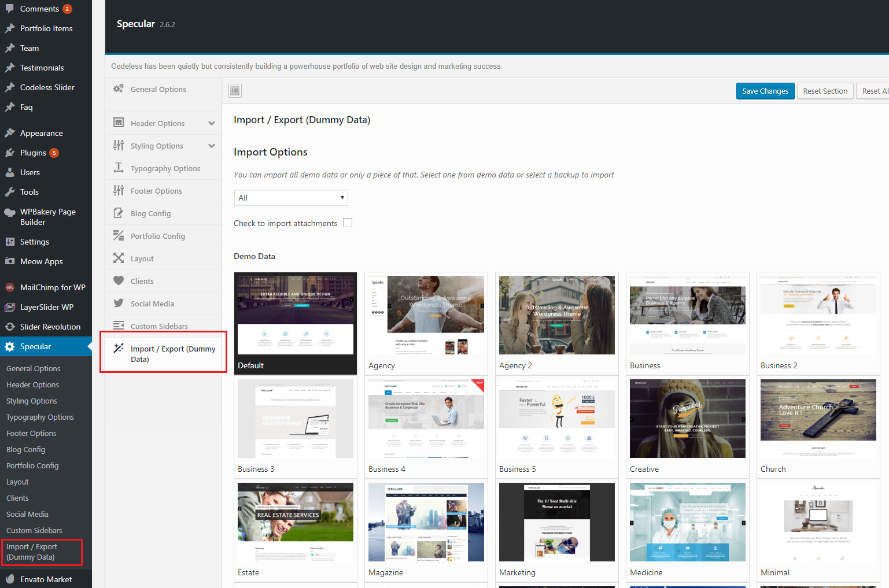Click the Clients heart icon

[x=119, y=280]
